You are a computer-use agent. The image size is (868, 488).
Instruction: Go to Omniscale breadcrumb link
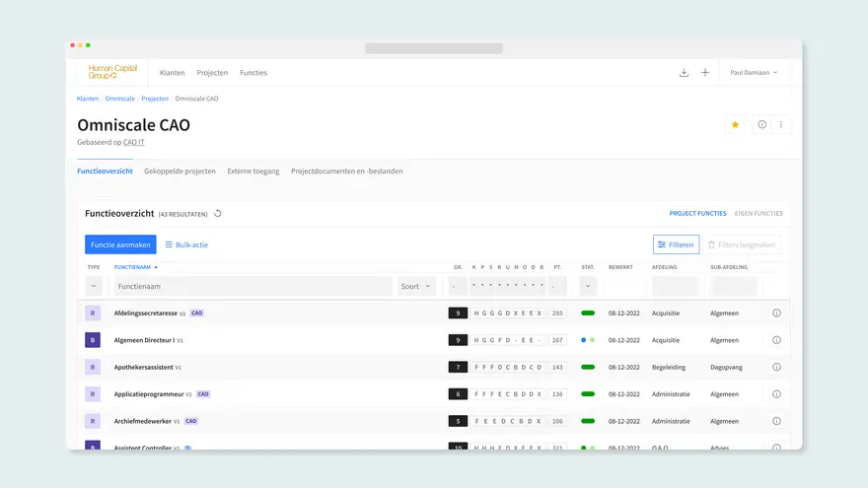pos(120,99)
